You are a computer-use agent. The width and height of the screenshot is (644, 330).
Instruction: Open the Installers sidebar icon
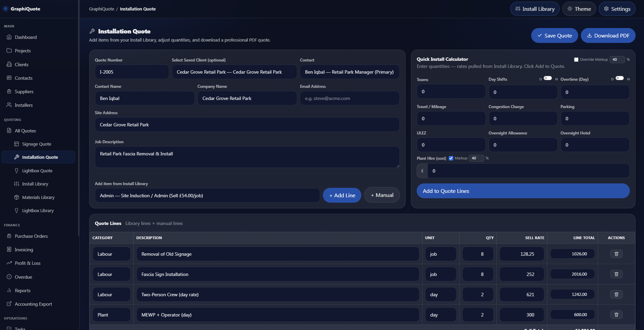click(9, 105)
